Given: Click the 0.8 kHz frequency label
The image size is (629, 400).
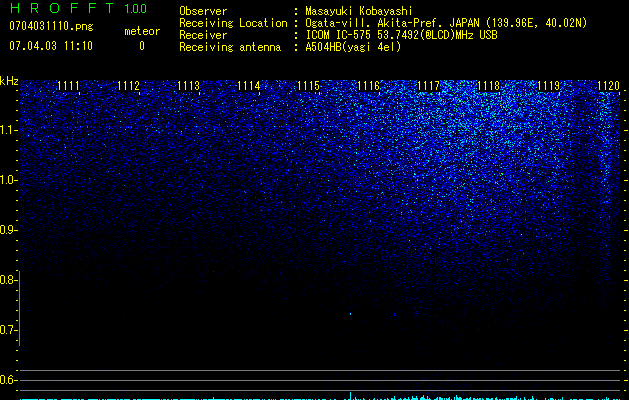Looking at the screenshot, I should click(8, 280).
